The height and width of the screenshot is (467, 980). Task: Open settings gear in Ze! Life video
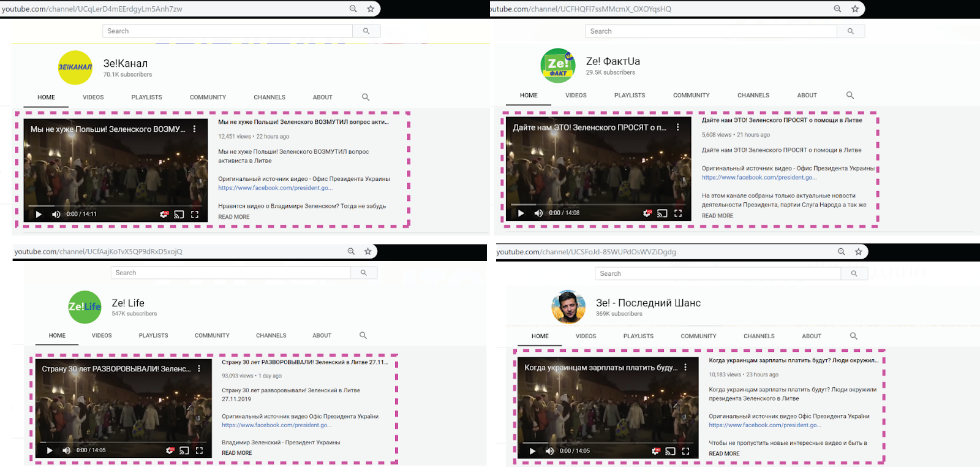[170, 450]
